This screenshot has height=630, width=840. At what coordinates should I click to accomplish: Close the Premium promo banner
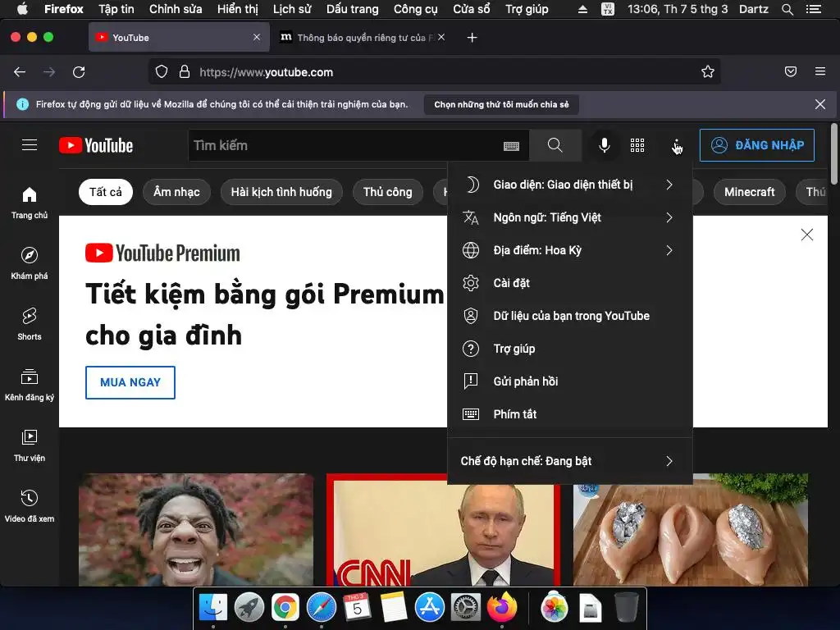tap(807, 235)
